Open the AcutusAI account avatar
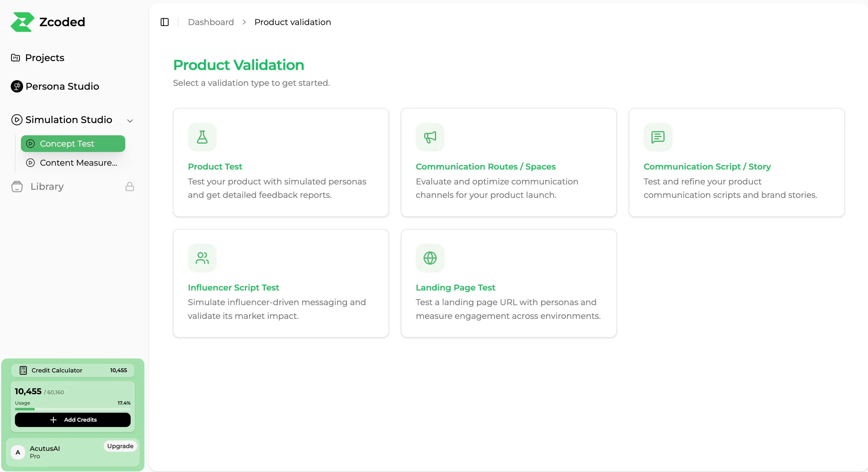 (x=18, y=452)
